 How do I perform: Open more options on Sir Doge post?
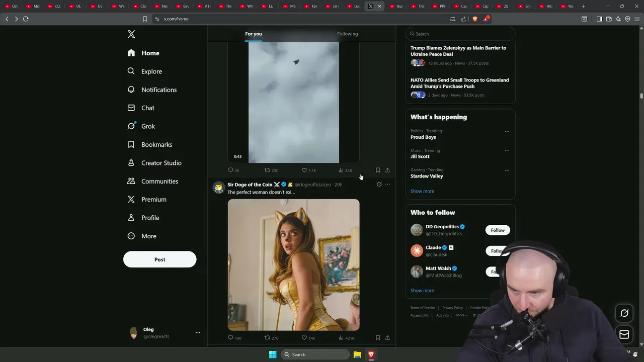coord(387,185)
